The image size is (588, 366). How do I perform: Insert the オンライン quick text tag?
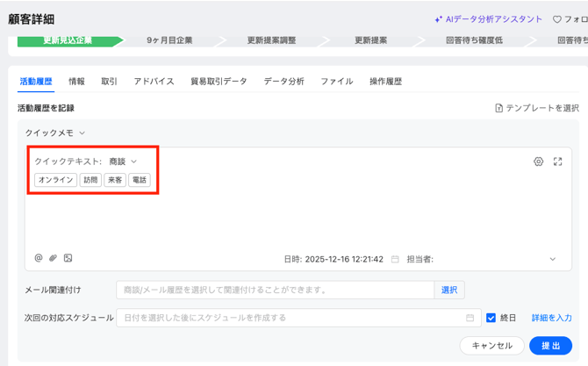(56, 180)
